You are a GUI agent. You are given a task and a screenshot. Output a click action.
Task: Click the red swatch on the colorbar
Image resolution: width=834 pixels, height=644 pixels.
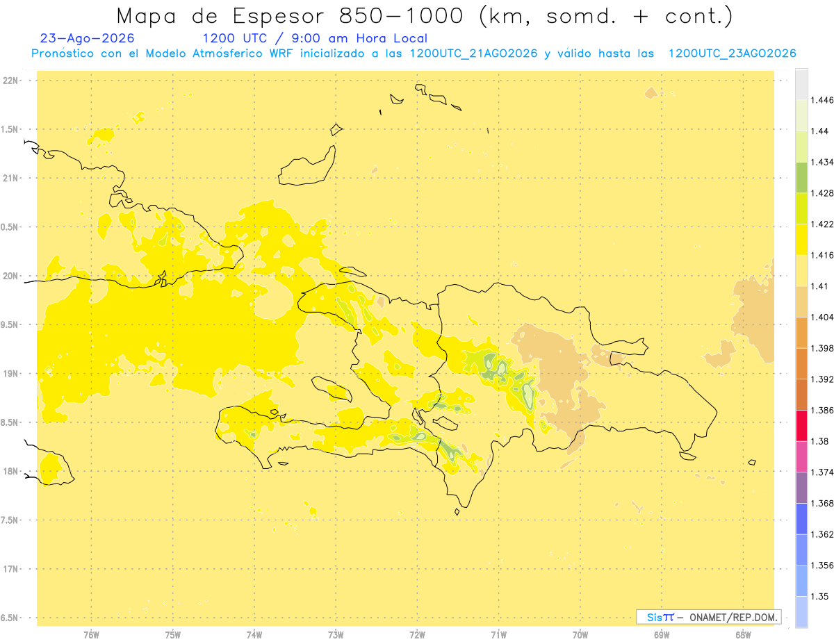point(801,425)
